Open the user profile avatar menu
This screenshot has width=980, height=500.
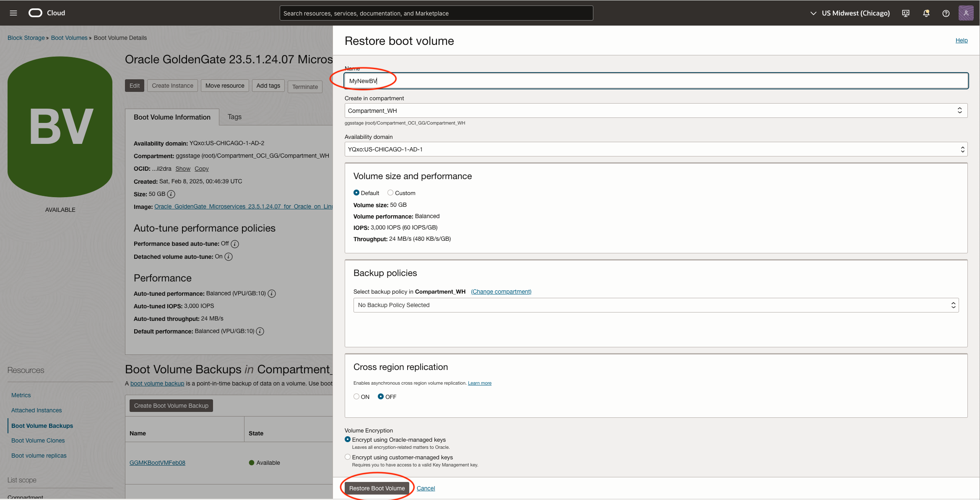(x=966, y=13)
